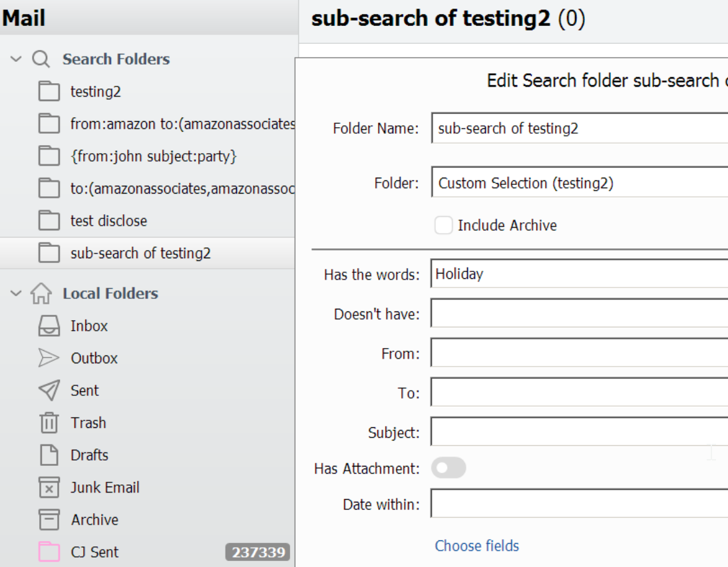Open the Drafts document icon
This screenshot has width=728, height=567.
coord(49,455)
